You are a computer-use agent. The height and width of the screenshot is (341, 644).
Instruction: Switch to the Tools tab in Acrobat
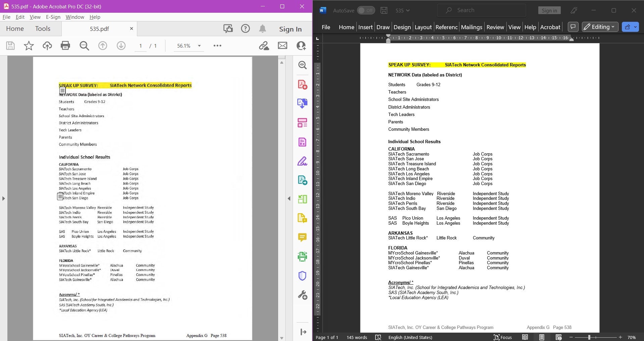[43, 29]
